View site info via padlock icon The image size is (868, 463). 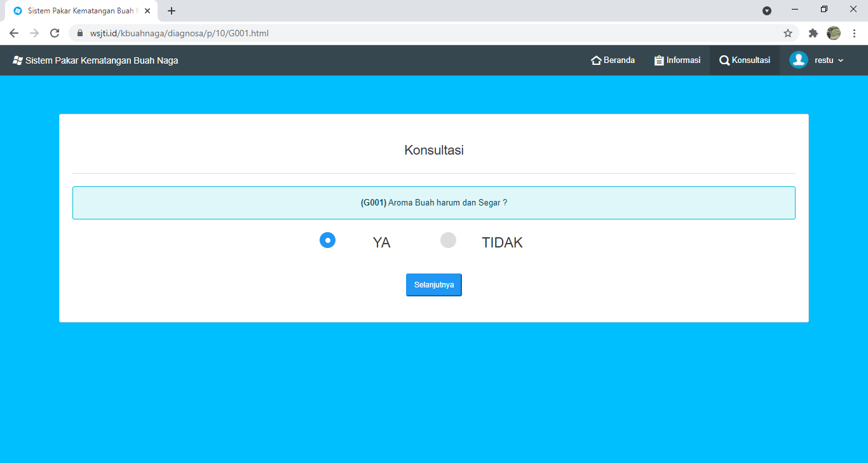[x=80, y=33]
